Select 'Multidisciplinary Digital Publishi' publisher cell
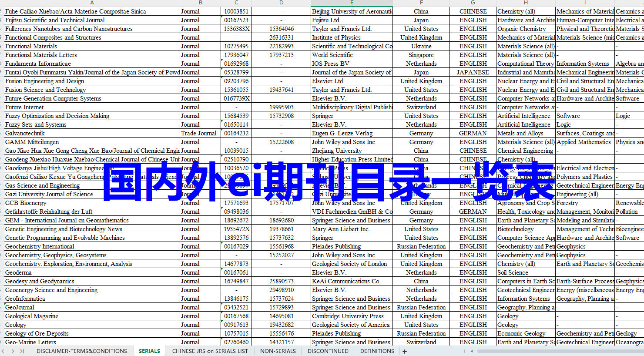The width and height of the screenshot is (644, 356). click(352, 107)
